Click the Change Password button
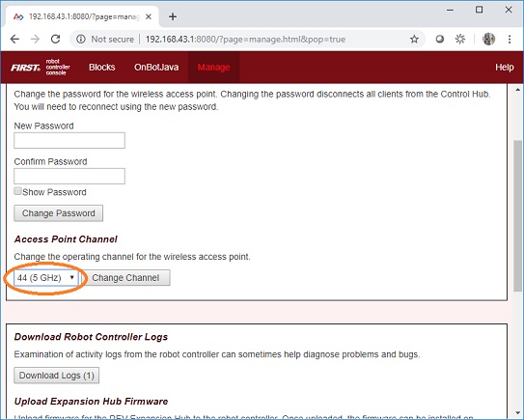The width and height of the screenshot is (524, 420). point(59,213)
